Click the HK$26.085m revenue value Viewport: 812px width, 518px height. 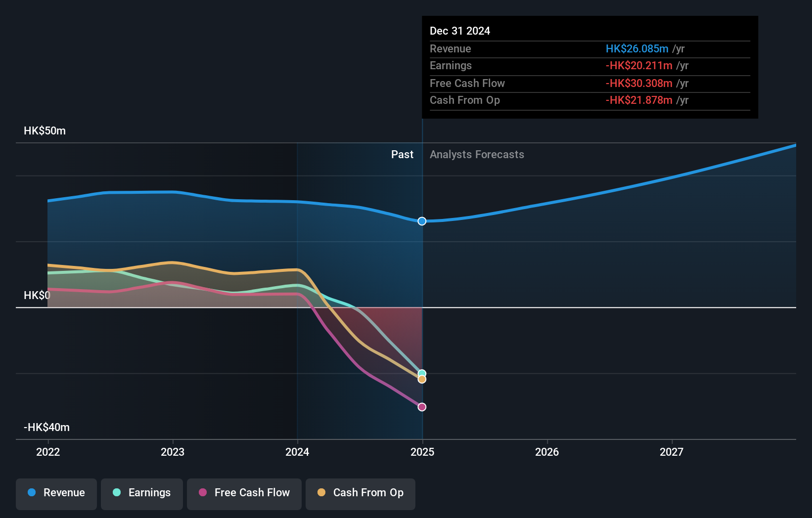click(x=637, y=48)
